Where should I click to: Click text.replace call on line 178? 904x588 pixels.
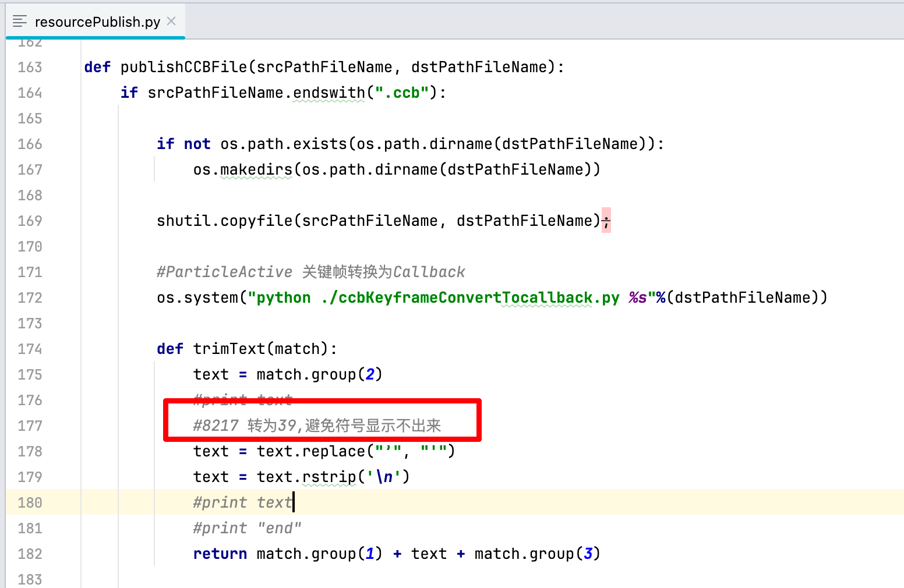pos(311,452)
